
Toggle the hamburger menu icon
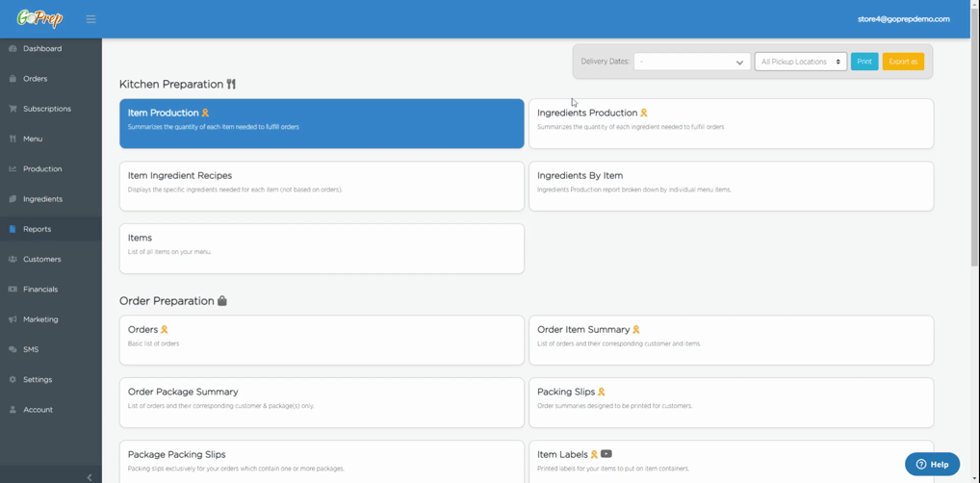click(x=91, y=19)
